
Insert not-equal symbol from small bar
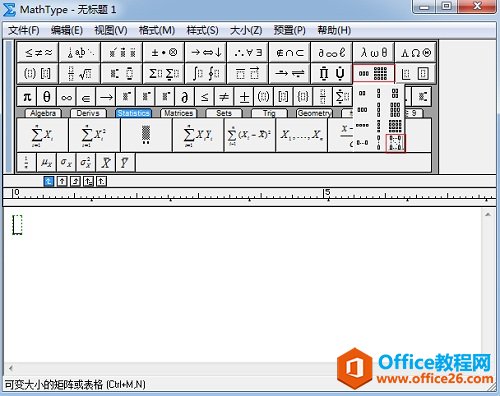point(224,97)
